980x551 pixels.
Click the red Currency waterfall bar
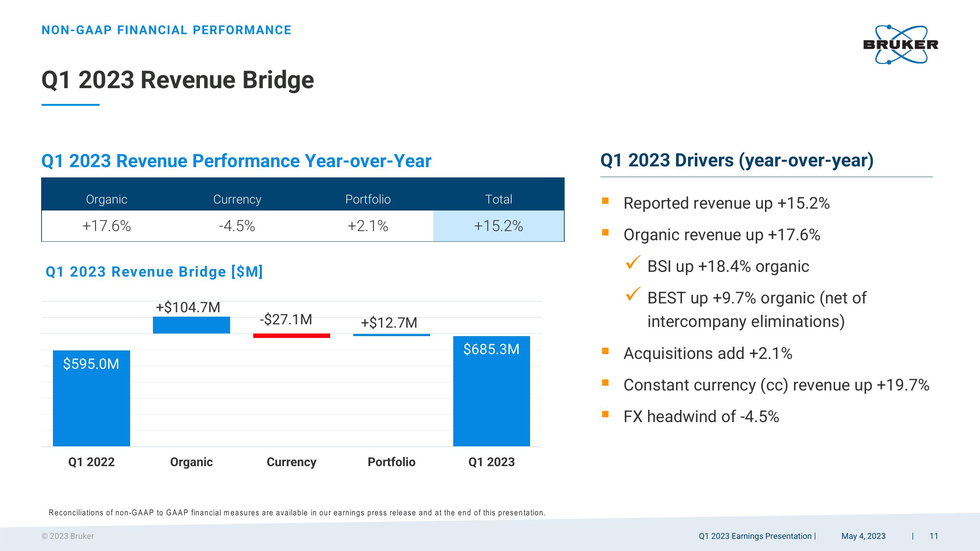(292, 336)
